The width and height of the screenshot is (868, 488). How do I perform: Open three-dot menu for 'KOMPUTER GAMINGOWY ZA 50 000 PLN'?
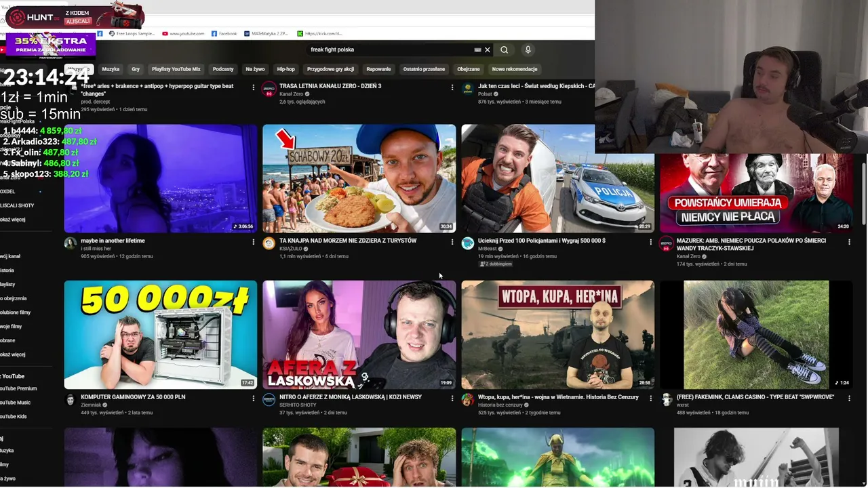(254, 398)
